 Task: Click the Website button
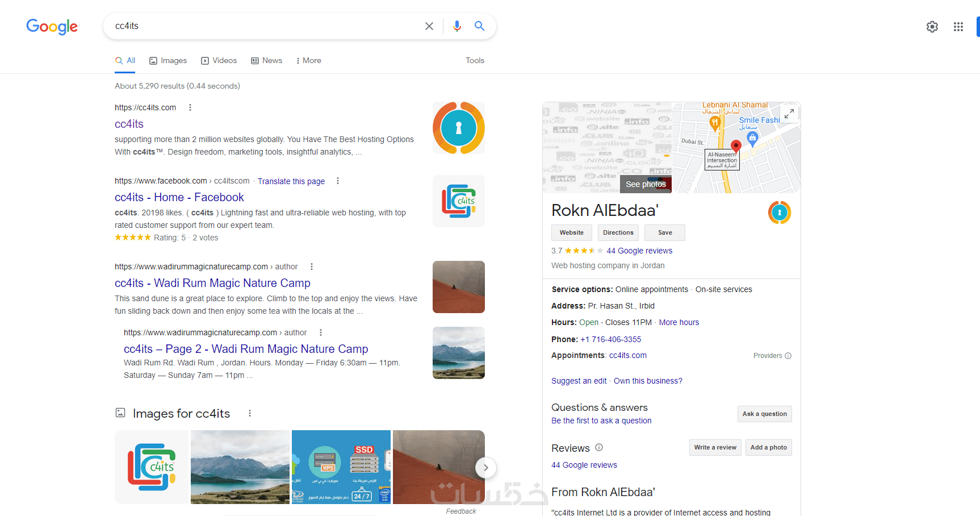point(572,232)
